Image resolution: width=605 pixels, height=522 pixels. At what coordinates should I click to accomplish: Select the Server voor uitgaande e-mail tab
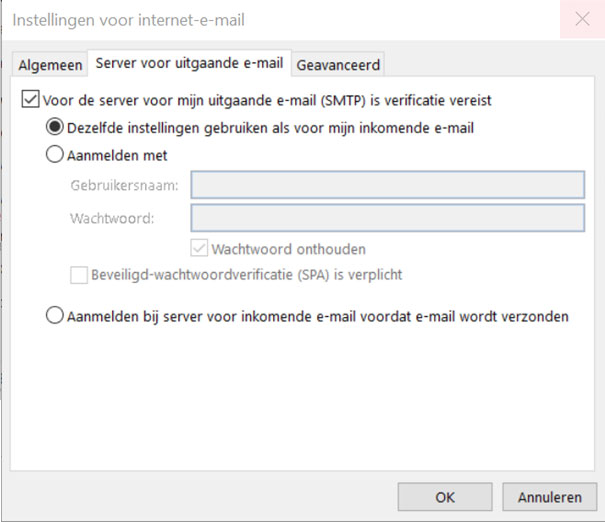tap(189, 63)
